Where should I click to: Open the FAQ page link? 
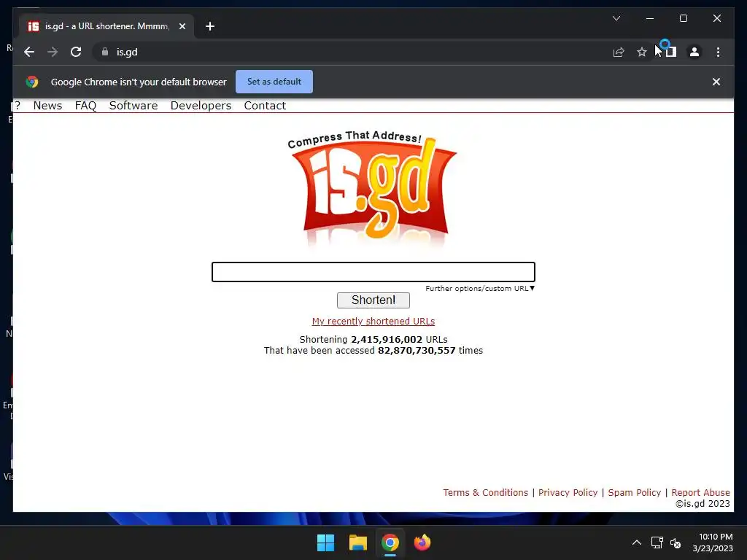[86, 106]
